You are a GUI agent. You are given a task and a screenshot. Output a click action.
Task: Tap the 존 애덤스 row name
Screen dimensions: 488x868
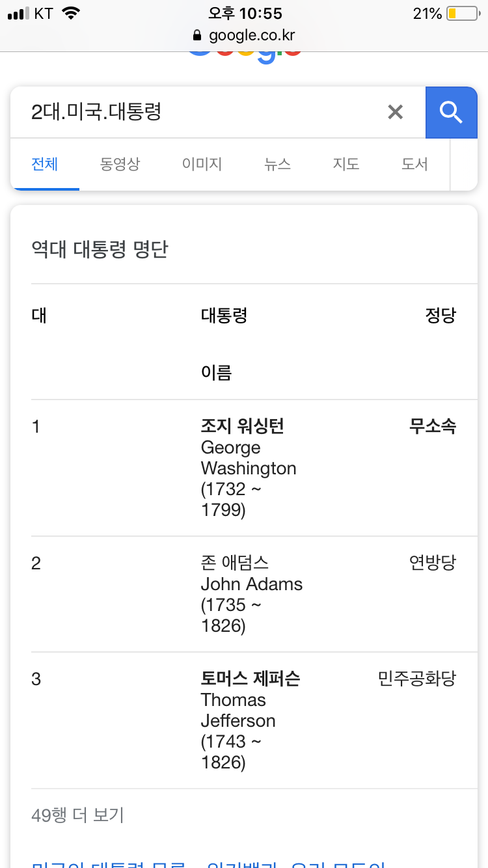click(x=234, y=562)
